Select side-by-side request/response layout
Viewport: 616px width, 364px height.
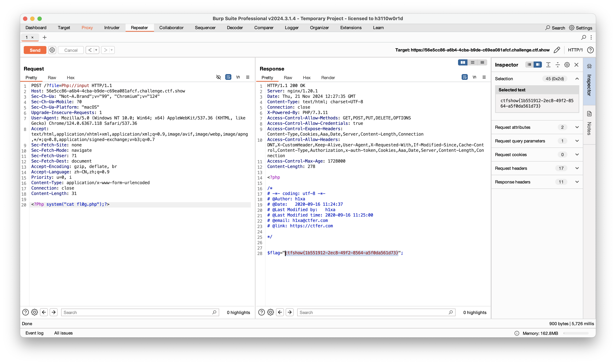pyautogui.click(x=463, y=63)
